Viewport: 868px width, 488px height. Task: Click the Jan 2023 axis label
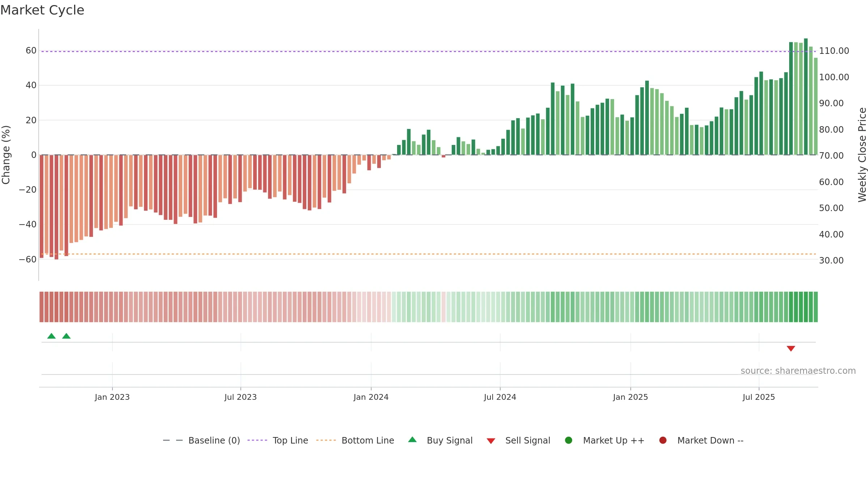112,397
